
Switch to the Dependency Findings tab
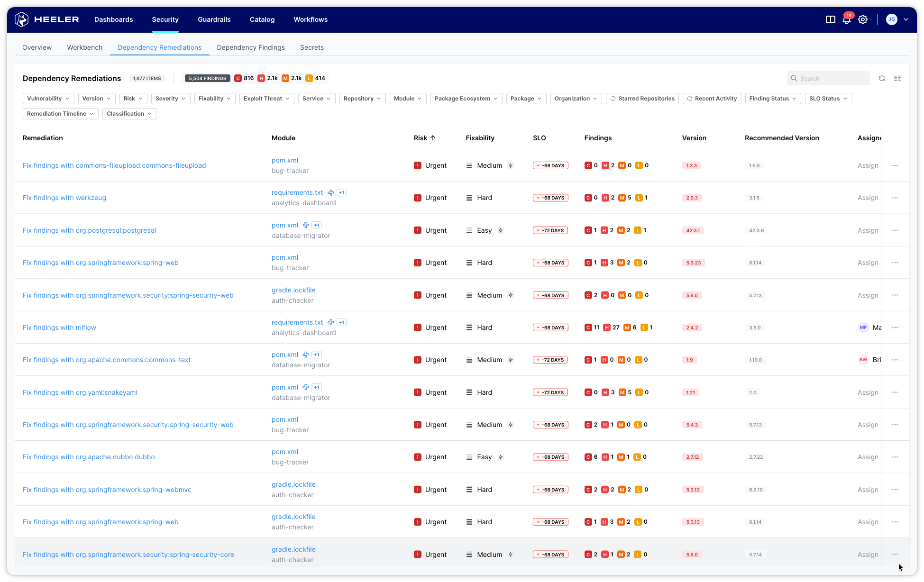pos(250,47)
